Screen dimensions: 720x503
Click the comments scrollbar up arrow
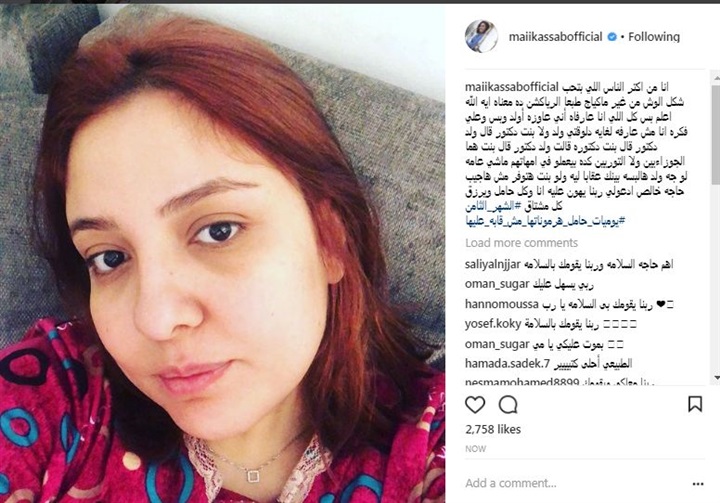tap(716, 79)
